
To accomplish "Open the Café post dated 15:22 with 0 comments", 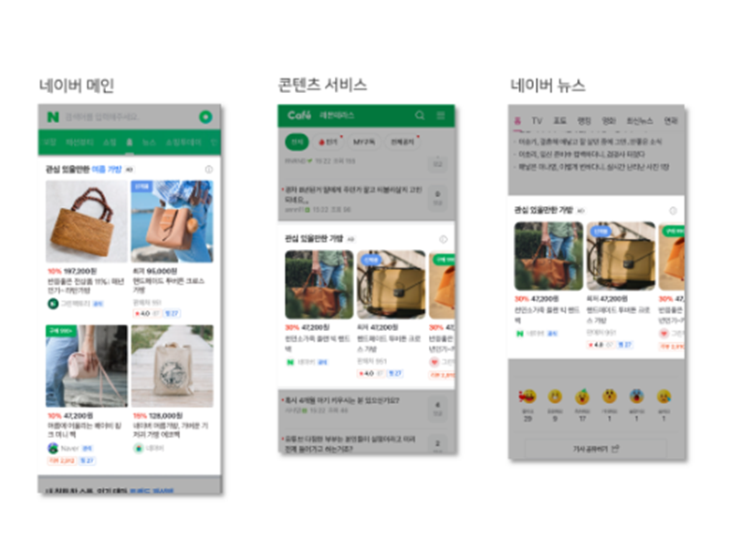I will click(353, 199).
